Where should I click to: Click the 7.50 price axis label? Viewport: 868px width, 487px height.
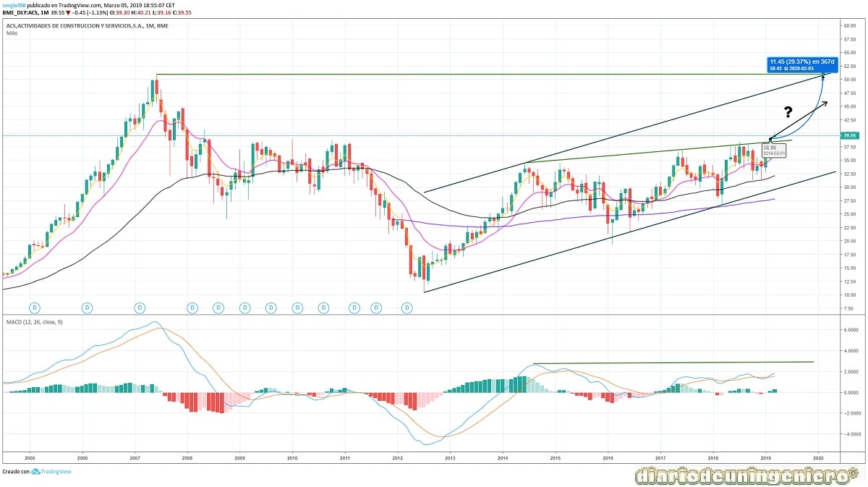pos(850,308)
